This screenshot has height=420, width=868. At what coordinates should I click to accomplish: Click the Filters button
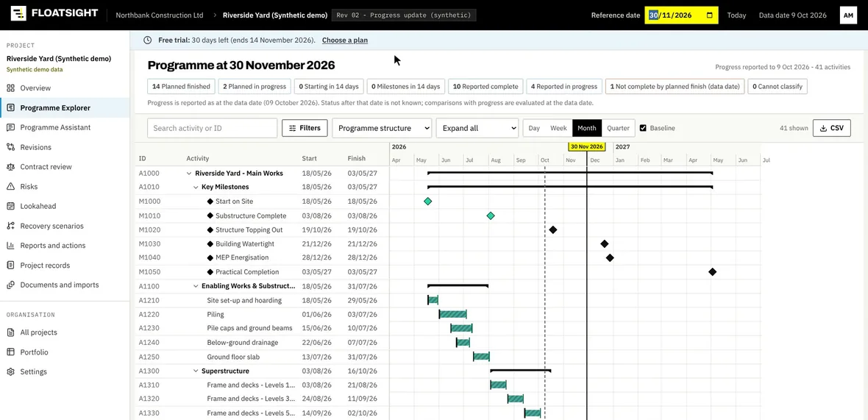305,128
